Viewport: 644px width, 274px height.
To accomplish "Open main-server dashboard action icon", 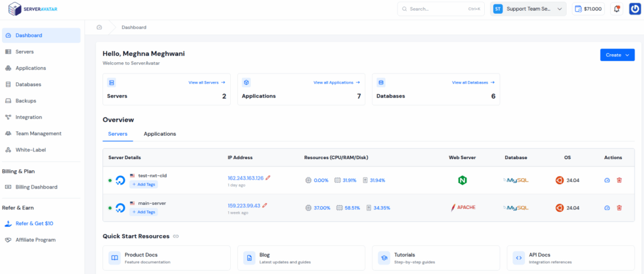I will [607, 207].
